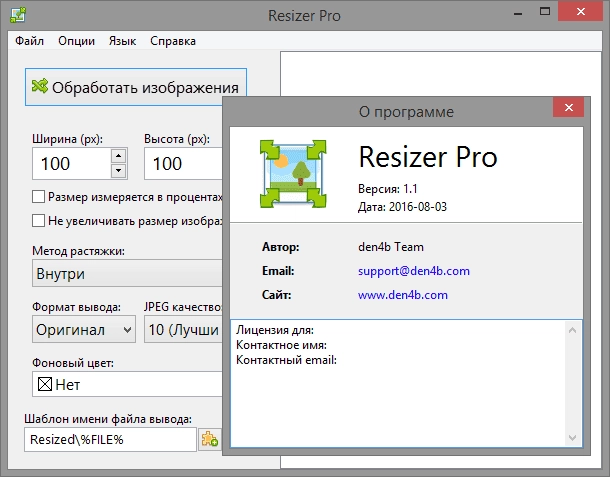
Task: Open the Файл menu
Action: (29, 41)
